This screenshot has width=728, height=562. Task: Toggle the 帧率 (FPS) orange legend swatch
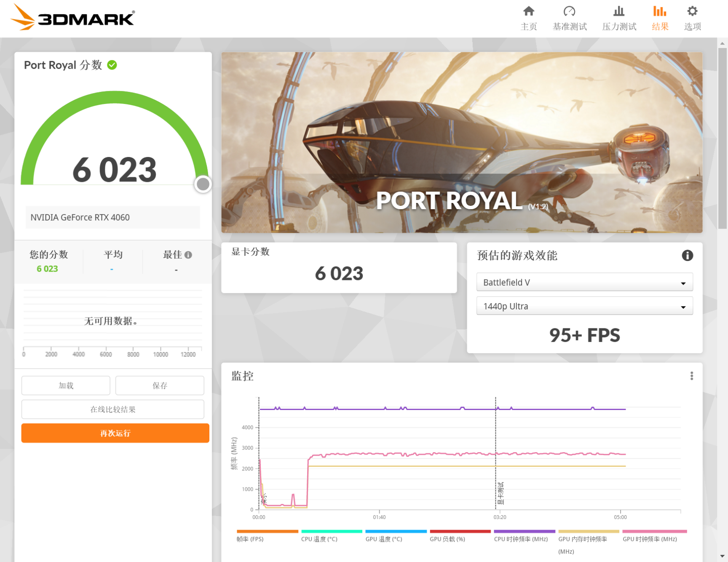click(x=267, y=531)
